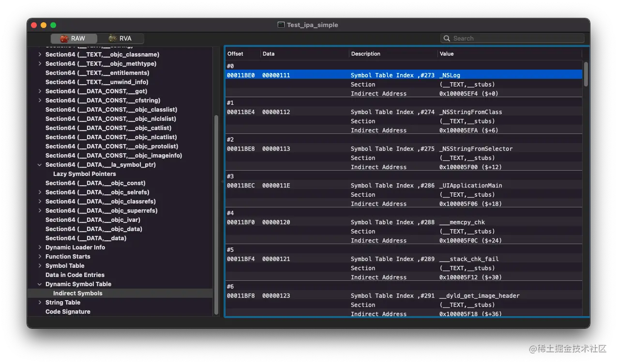
Task: Expand the Function Starts node
Action: tap(40, 257)
